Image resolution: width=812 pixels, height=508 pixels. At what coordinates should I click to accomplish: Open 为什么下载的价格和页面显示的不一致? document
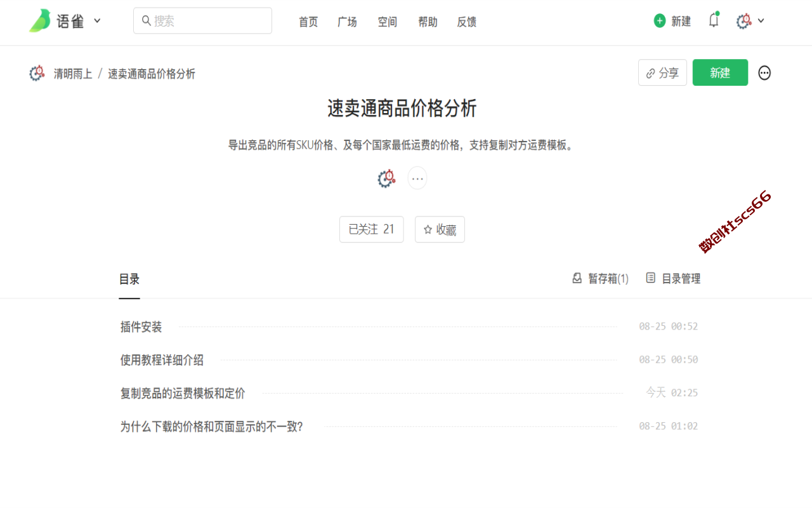(212, 426)
